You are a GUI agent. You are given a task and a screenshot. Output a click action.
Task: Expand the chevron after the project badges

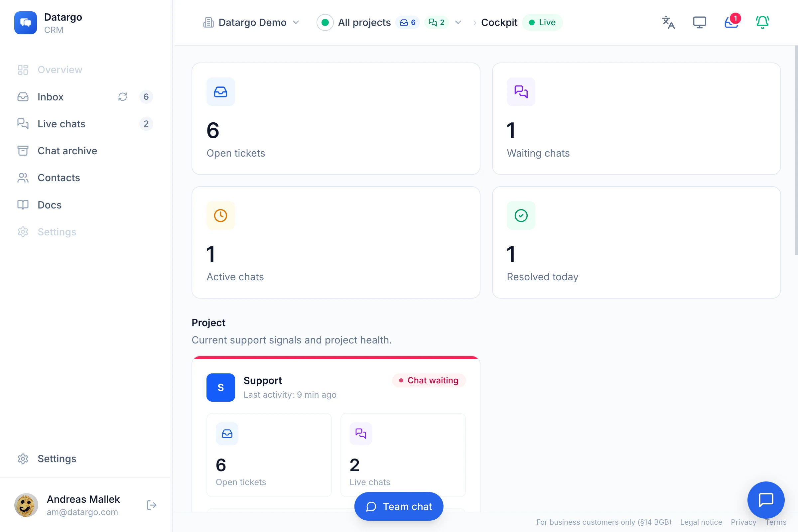click(458, 22)
